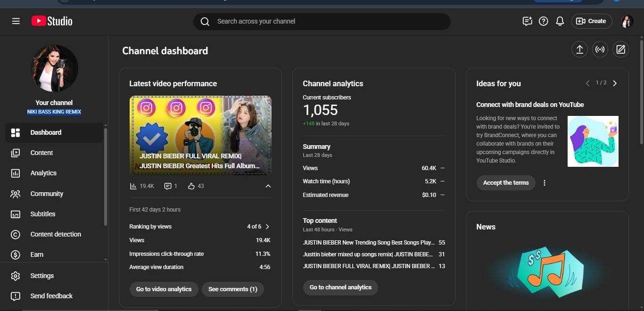644x311 pixels.
Task: Open Analytics in the sidebar
Action: (43, 173)
